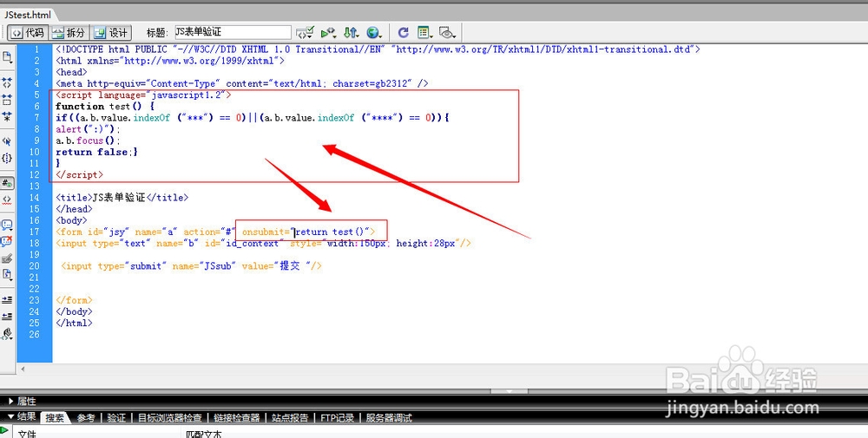Open the View Options dropdown

tap(424, 33)
